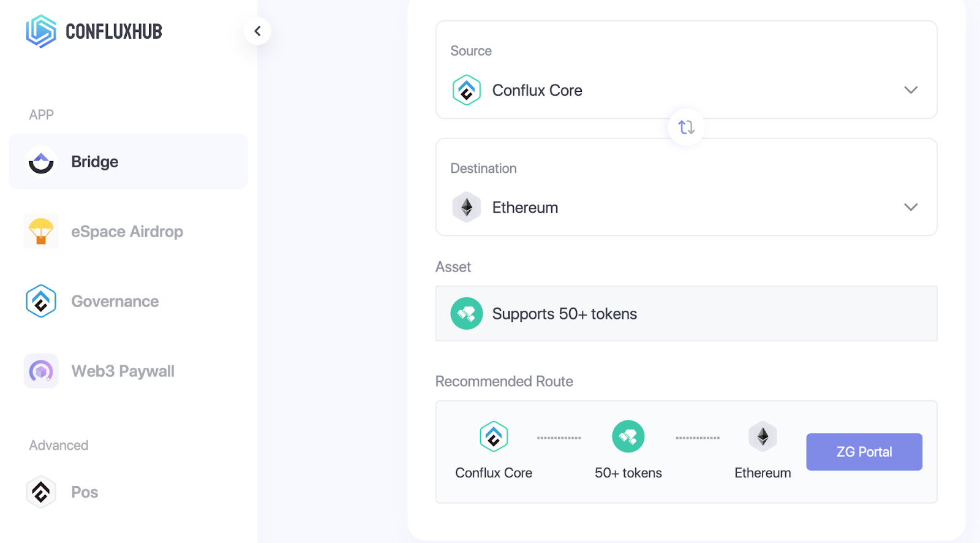Click the green token icon in Asset field
Image resolution: width=980 pixels, height=543 pixels.
[467, 314]
